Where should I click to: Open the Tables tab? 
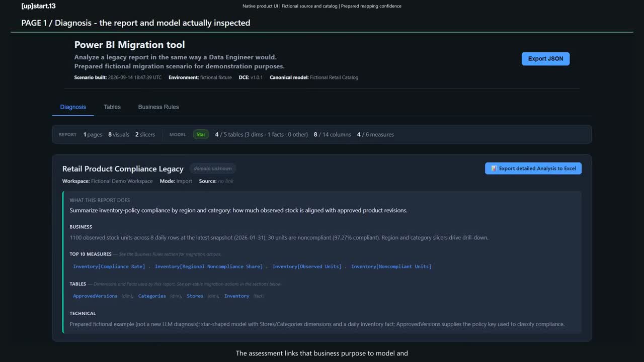(112, 107)
